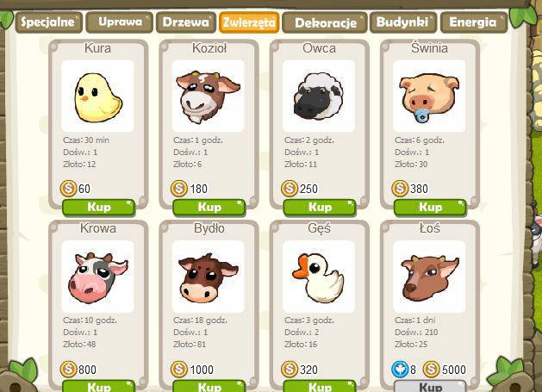
Task: Select the Kozioł goat head image
Action: point(208,96)
